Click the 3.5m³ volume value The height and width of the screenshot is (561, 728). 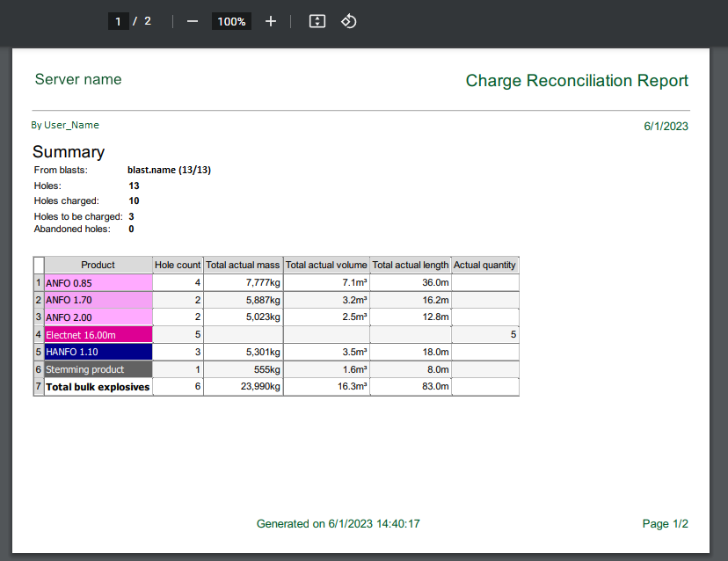[354, 352]
